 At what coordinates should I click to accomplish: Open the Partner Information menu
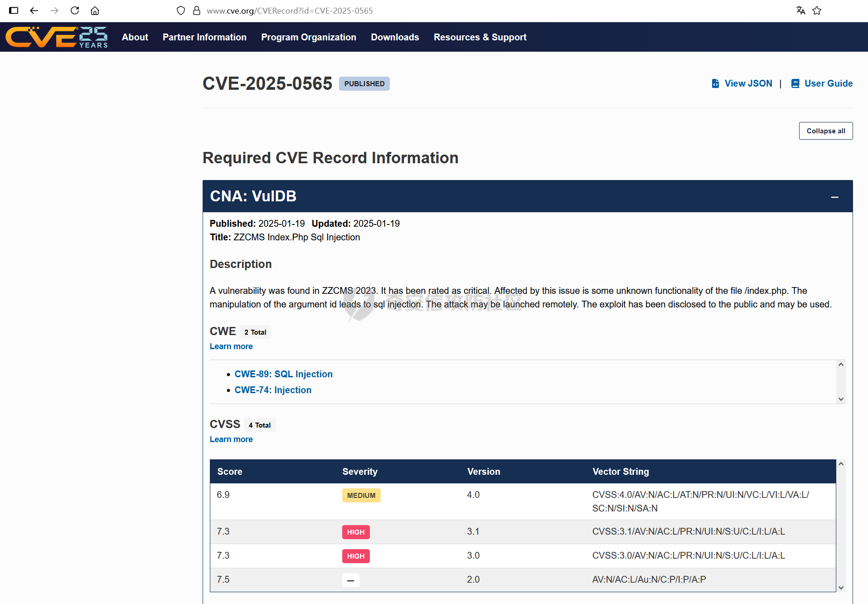pos(204,37)
